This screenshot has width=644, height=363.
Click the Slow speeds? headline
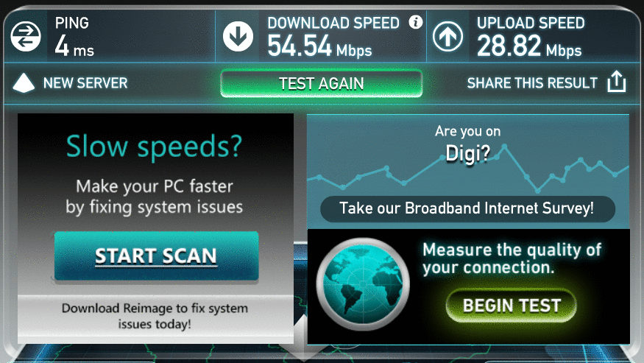click(155, 147)
